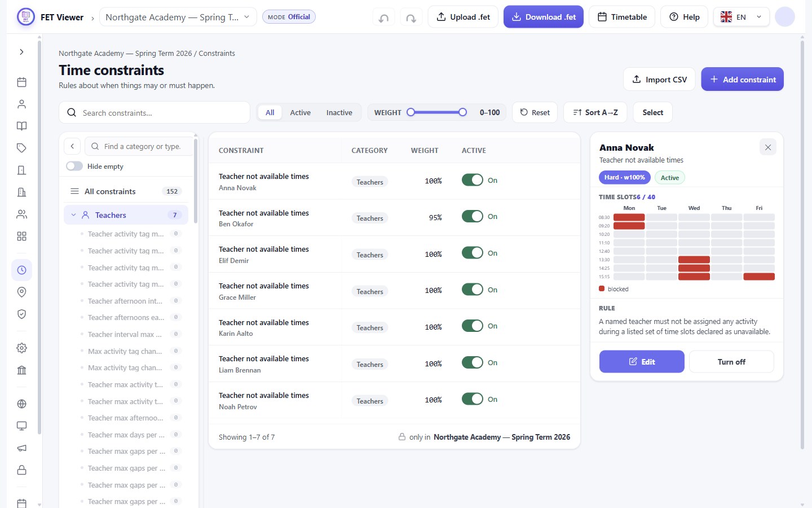Open the Northgate Academy file dropdown
Viewport: 812px width, 508px height.
point(178,17)
